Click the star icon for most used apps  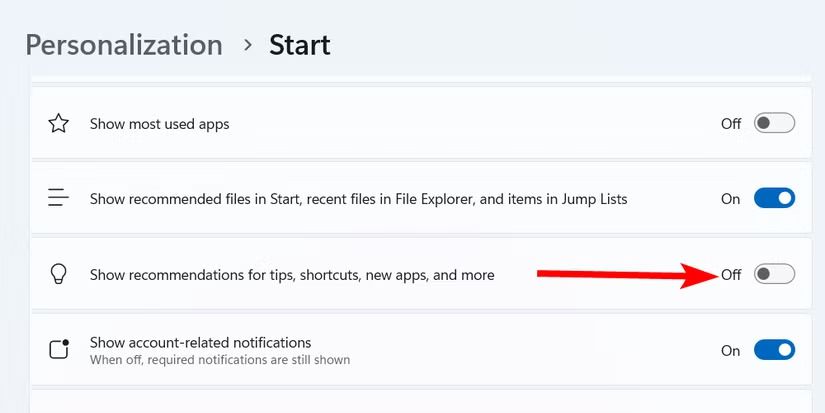tap(59, 124)
